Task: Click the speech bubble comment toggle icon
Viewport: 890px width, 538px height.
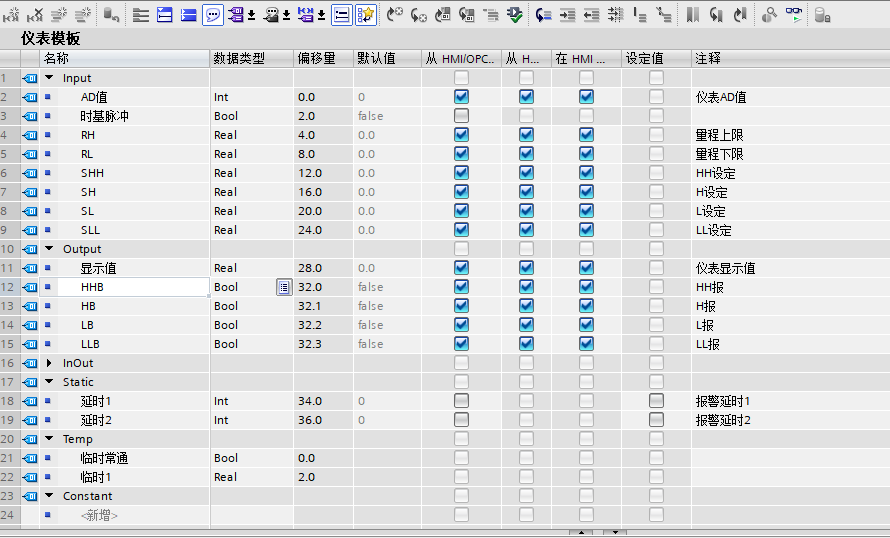Action: (213, 15)
